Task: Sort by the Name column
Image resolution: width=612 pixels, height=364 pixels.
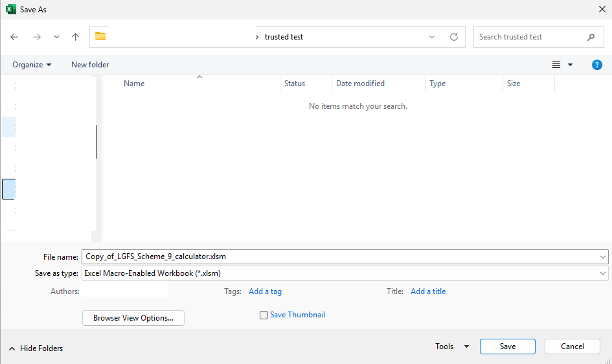Action: tap(134, 84)
